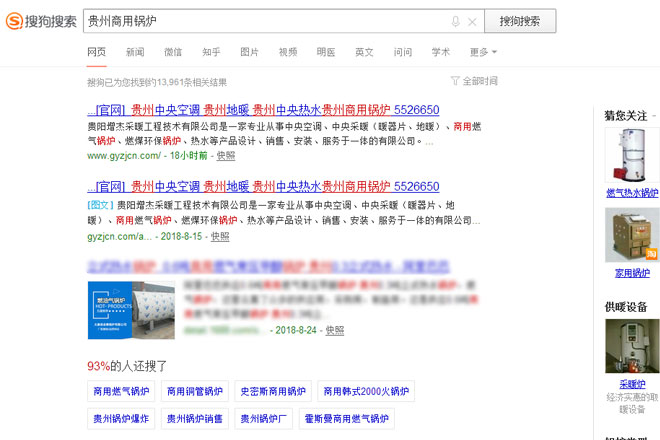660x440 pixels.
Task: Open first 贵州中央空调 result title
Action: [x=263, y=110]
